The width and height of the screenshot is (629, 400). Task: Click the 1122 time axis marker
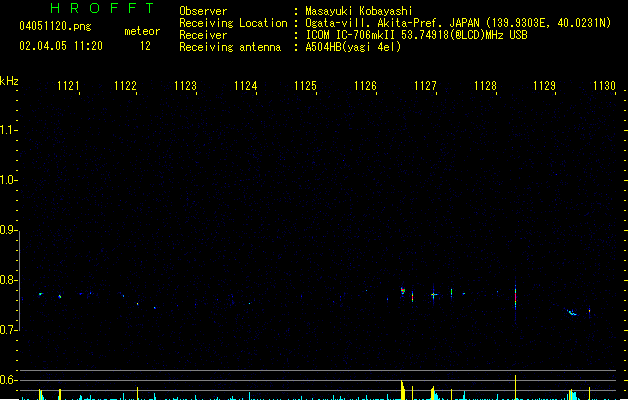pyautogui.click(x=125, y=86)
